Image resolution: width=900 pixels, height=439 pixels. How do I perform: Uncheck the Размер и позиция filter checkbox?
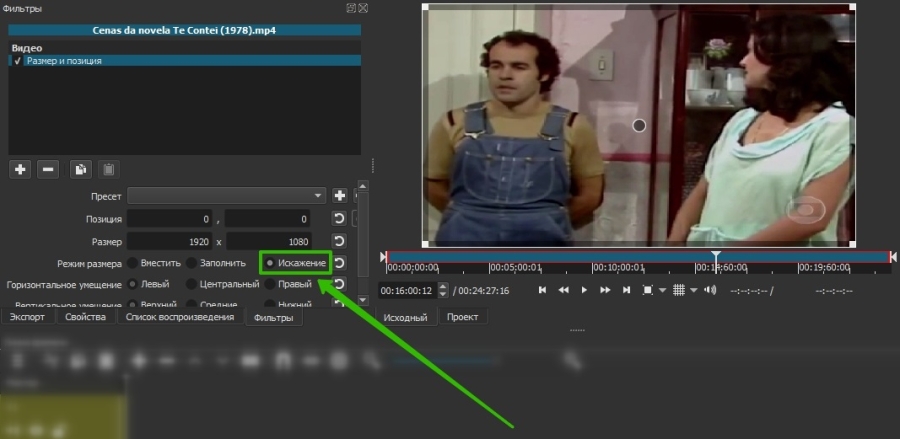[x=17, y=60]
